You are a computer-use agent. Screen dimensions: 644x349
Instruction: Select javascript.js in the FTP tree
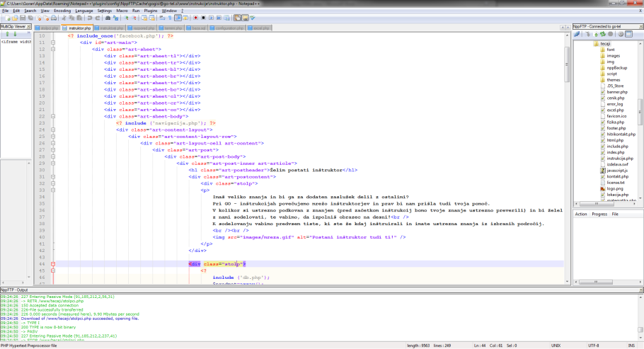(x=614, y=170)
